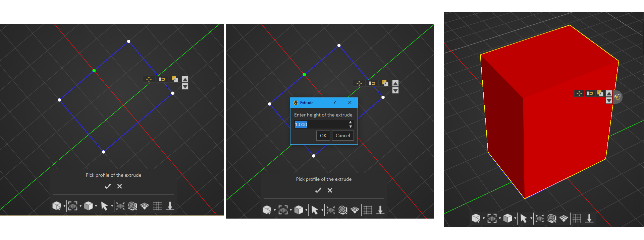This screenshot has width=644, height=240.
Task: Expand solid cube dropdown arrow in middle viewport
Action: click(x=306, y=210)
